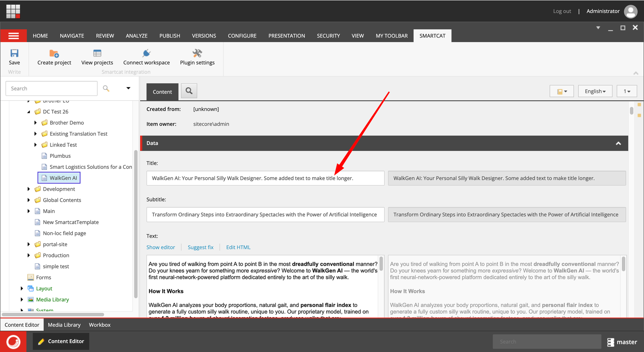The height and width of the screenshot is (352, 644).
Task: Click the master database icon
Action: (x=611, y=342)
